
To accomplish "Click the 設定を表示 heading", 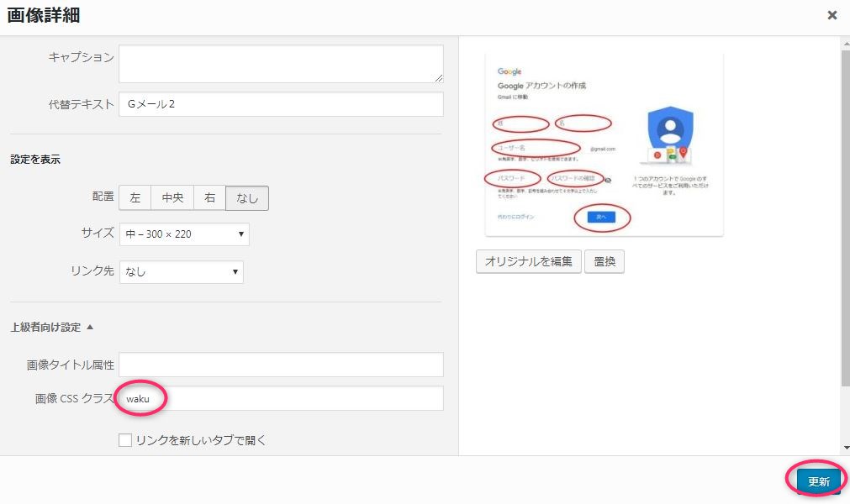I will (x=35, y=160).
